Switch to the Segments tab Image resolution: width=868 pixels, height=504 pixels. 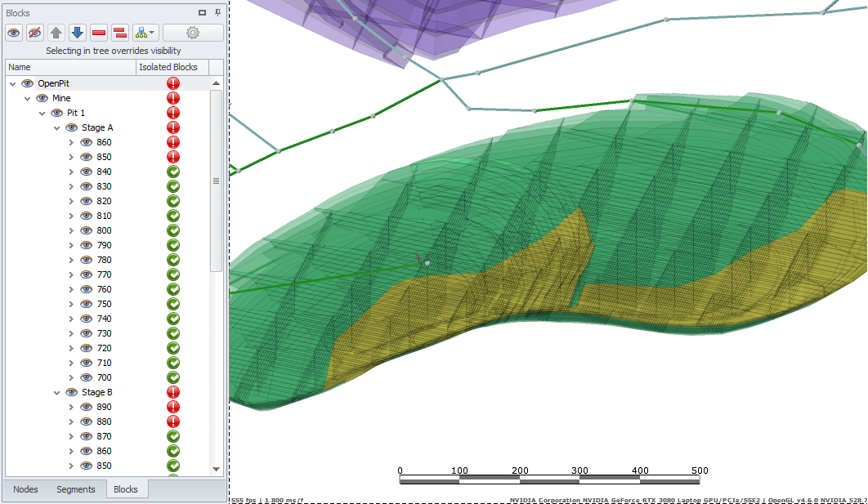tap(76, 489)
